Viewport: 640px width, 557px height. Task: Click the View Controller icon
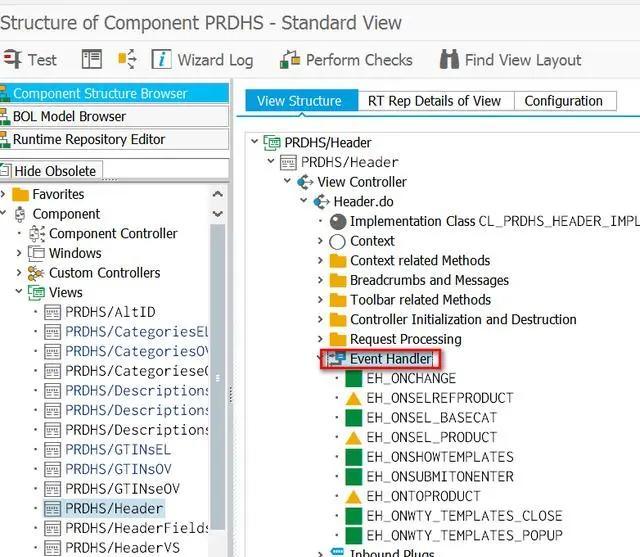(x=305, y=182)
